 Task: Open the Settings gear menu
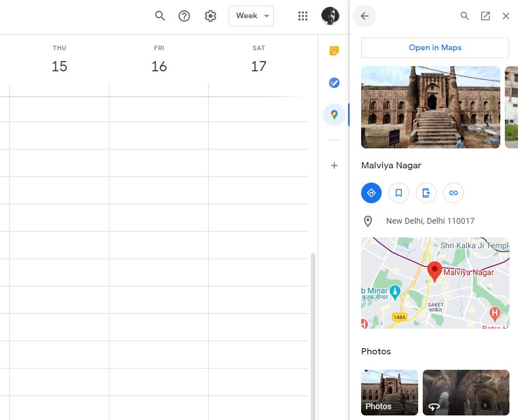(210, 16)
